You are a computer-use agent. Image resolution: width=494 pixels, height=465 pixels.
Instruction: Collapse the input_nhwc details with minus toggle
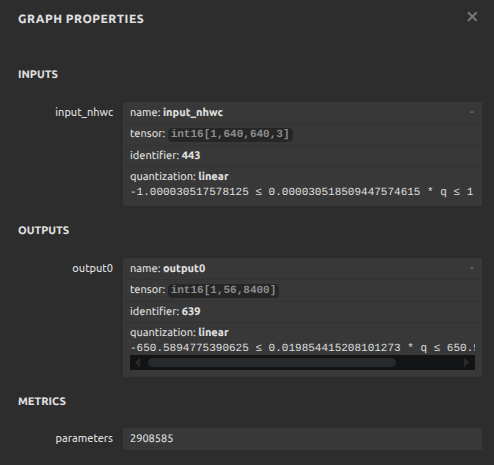(x=472, y=112)
